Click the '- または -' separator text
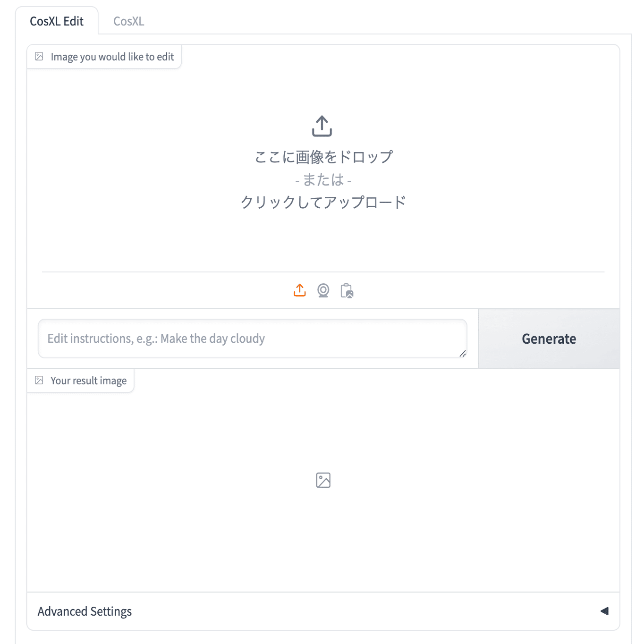 coord(323,180)
